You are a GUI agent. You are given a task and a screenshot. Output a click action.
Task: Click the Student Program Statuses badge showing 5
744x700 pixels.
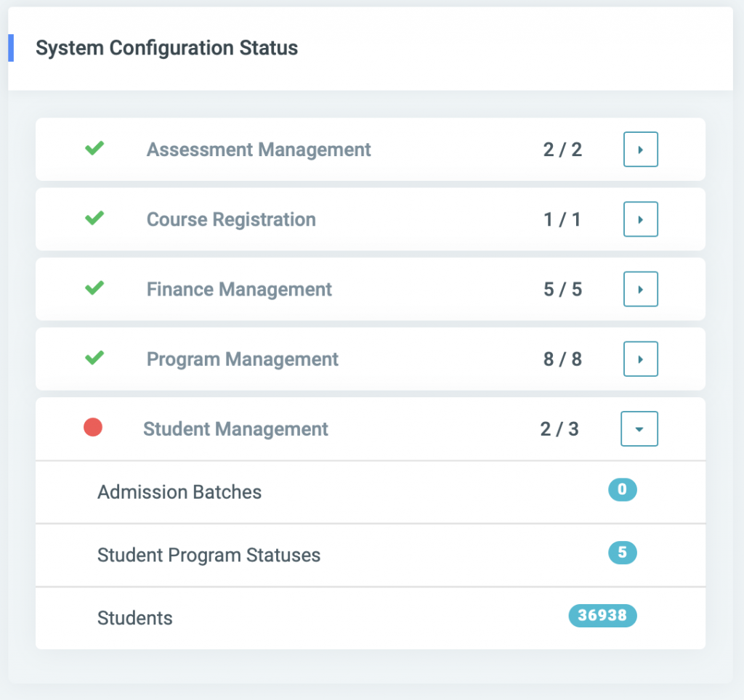[x=623, y=553]
